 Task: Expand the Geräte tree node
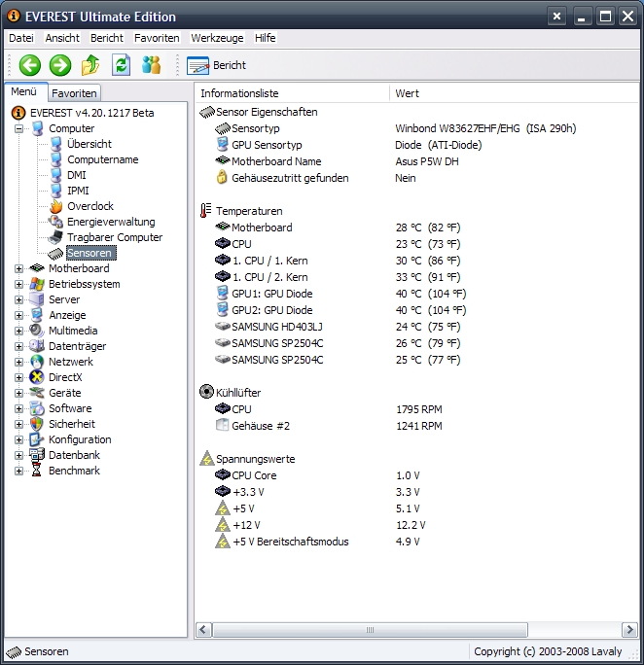point(18,393)
